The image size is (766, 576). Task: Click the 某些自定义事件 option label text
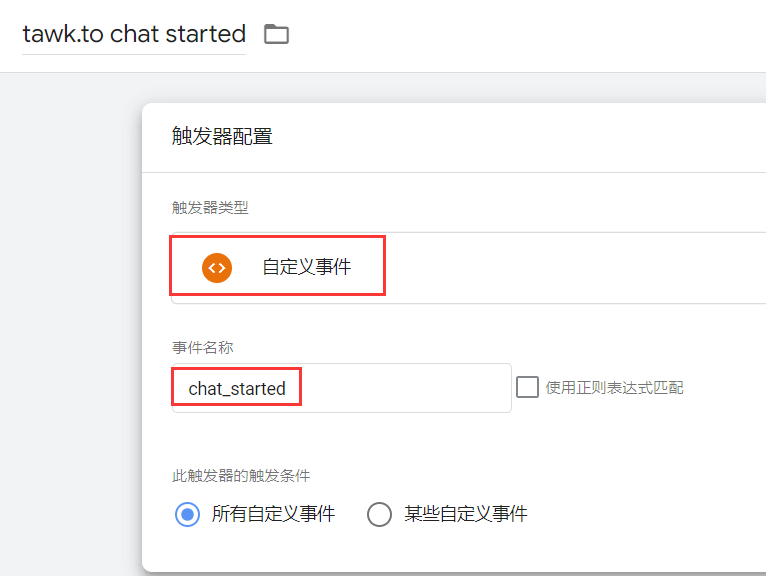pyautogui.click(x=465, y=514)
